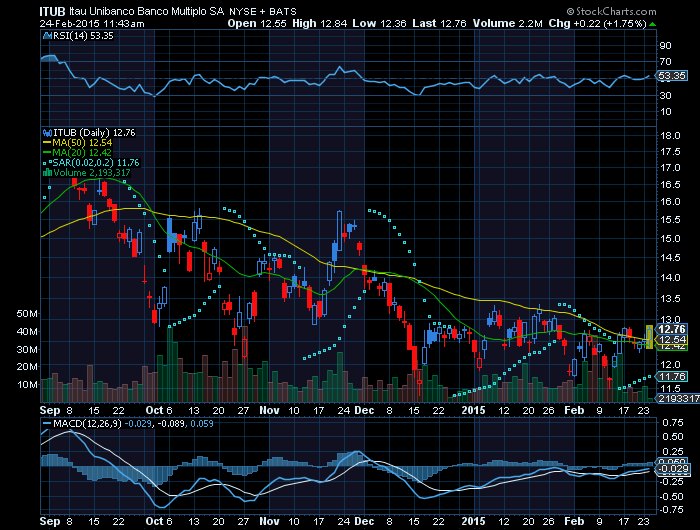Click the MACD signal value -0.089
The image size is (700, 530).
pos(171,424)
